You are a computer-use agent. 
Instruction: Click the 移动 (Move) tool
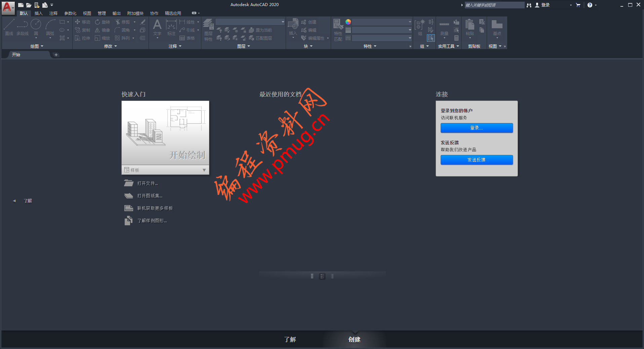coord(83,22)
